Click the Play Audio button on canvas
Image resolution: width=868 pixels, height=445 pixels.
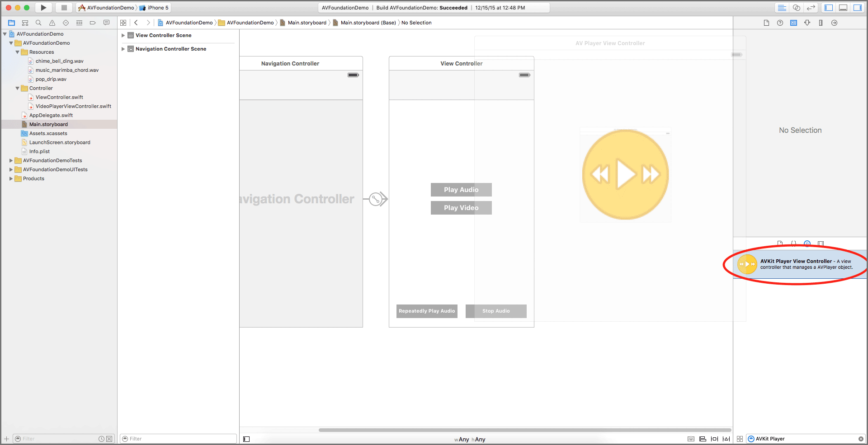[x=461, y=190]
